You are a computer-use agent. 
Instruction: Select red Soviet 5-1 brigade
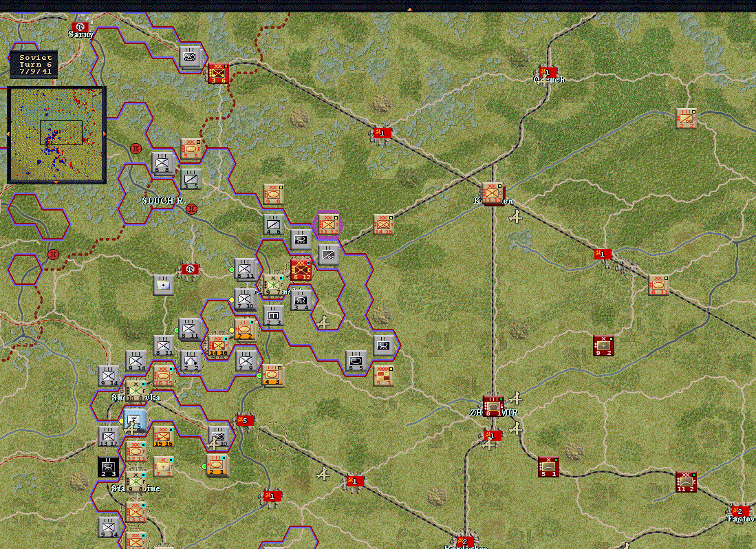click(x=549, y=466)
